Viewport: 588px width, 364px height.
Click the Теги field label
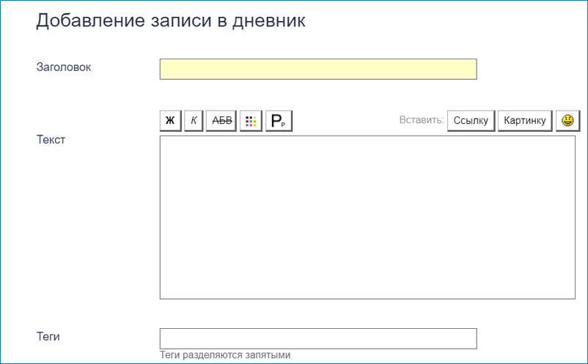tap(48, 336)
